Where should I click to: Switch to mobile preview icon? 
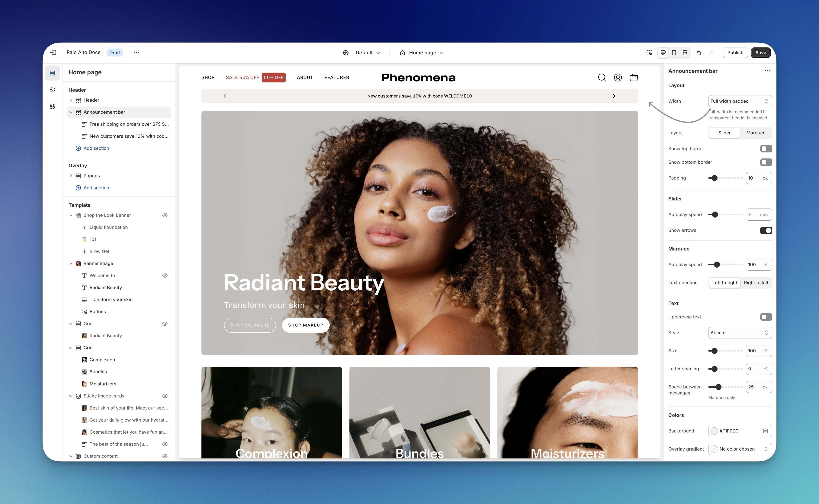click(674, 53)
